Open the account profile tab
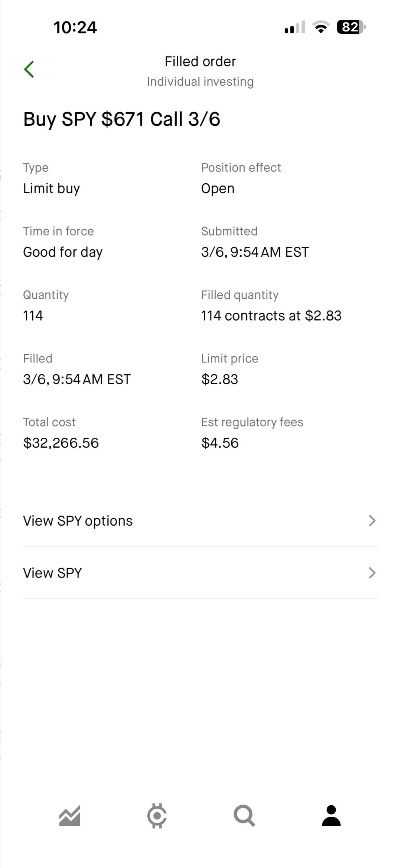The height and width of the screenshot is (868, 401). pos(331,816)
